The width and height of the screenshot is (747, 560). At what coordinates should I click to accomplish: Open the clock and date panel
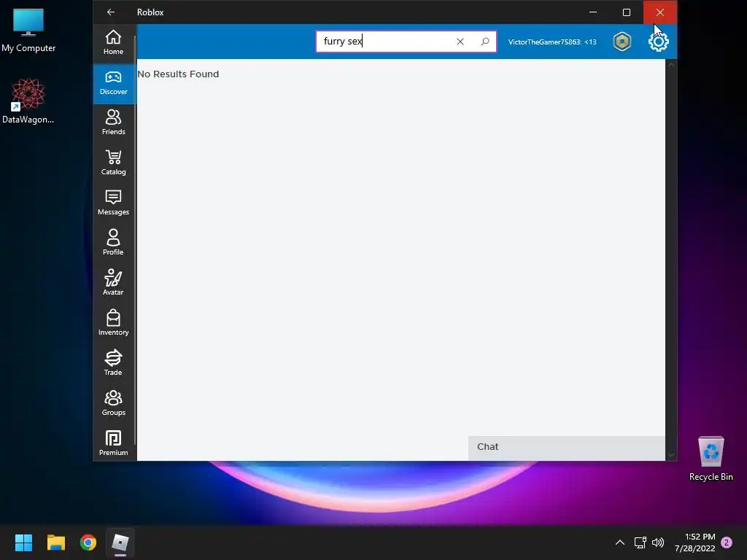point(695,542)
